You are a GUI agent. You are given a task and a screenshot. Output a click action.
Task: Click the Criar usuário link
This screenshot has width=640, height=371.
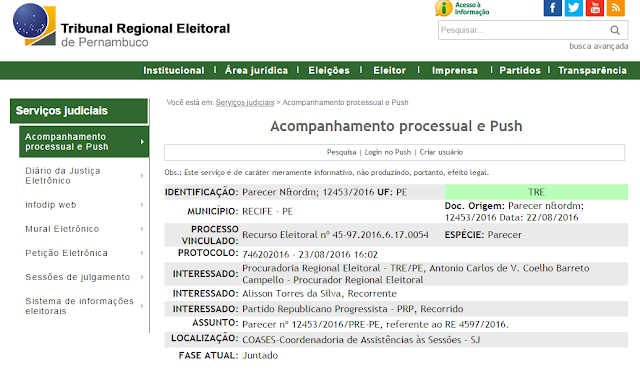click(x=441, y=152)
